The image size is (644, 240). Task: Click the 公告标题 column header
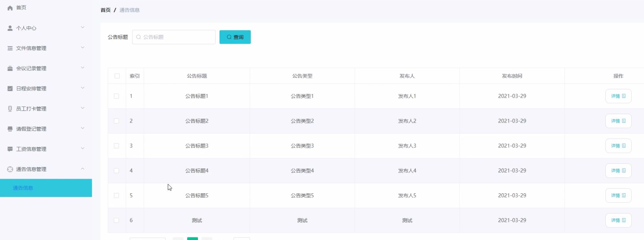click(x=197, y=76)
